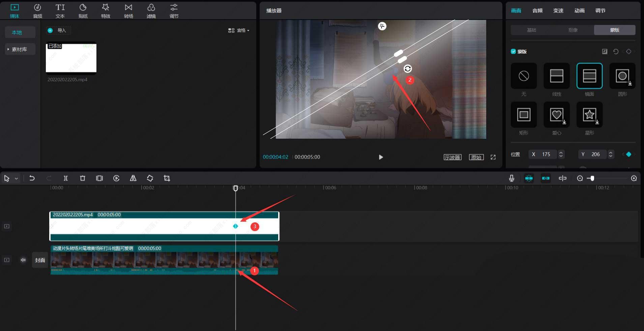Toggle preview axis in timeline toolbar
Screen dimensions: 644x331
click(562, 178)
